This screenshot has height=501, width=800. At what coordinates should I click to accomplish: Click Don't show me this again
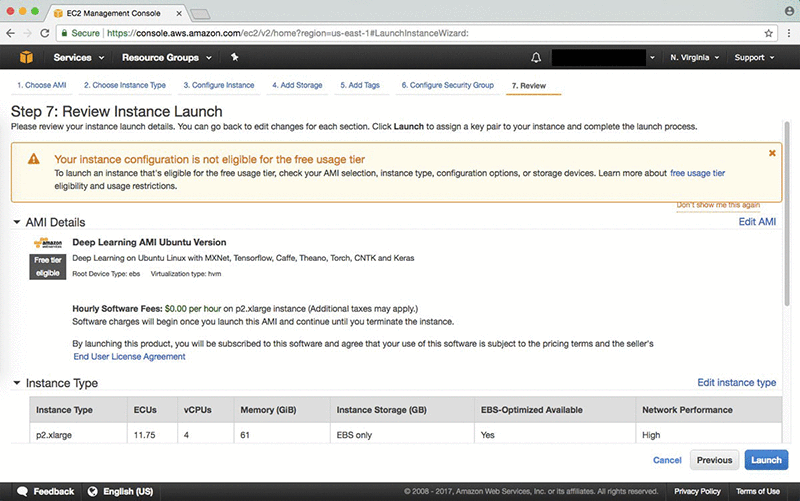point(718,205)
